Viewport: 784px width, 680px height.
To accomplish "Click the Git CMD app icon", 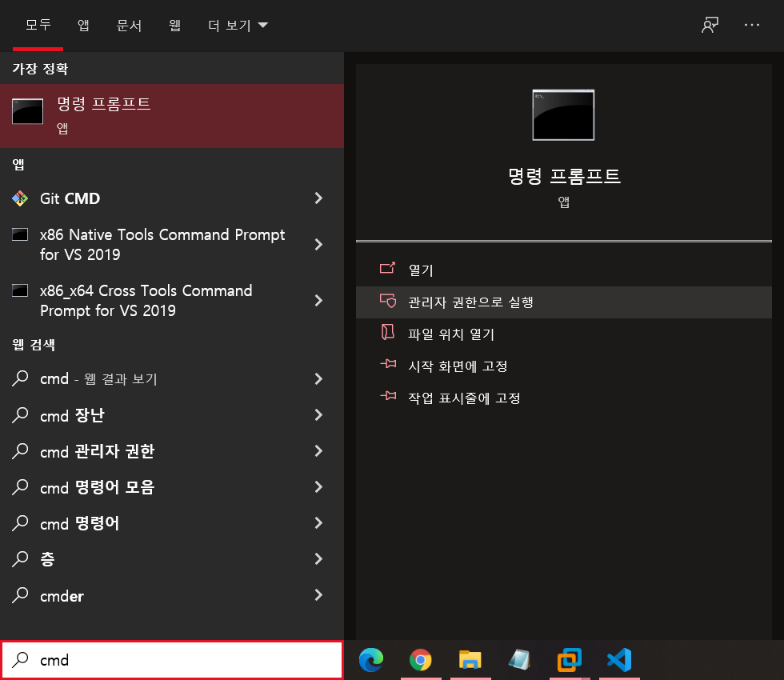I will point(20,198).
